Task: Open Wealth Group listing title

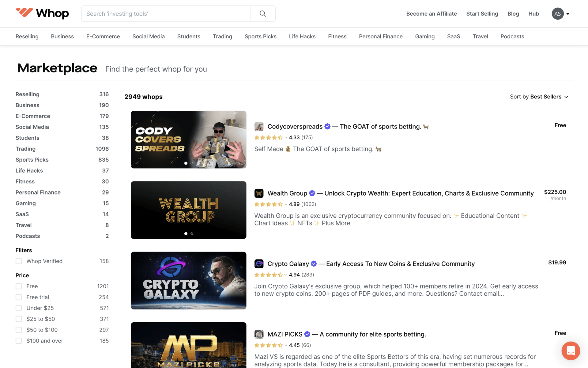Action: click(401, 193)
